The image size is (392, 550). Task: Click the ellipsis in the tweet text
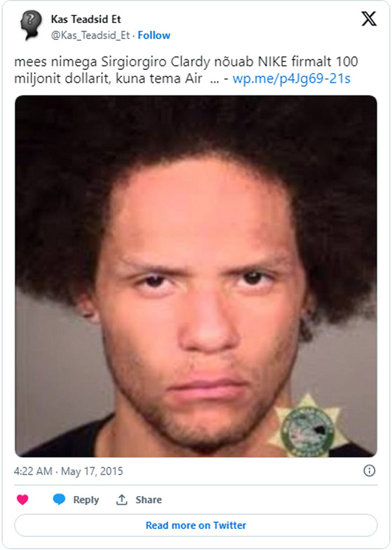[214, 80]
